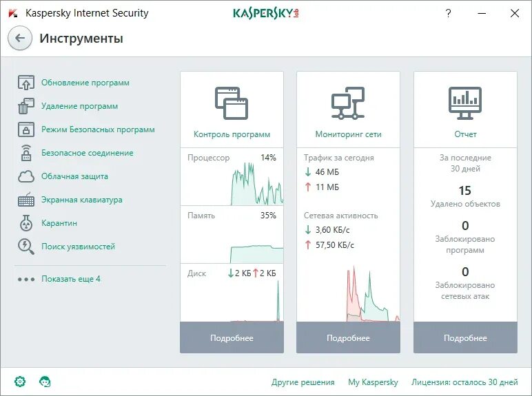The width and height of the screenshot is (532, 396).
Task: Close the Kaspersky Internet Security window
Action: point(514,13)
